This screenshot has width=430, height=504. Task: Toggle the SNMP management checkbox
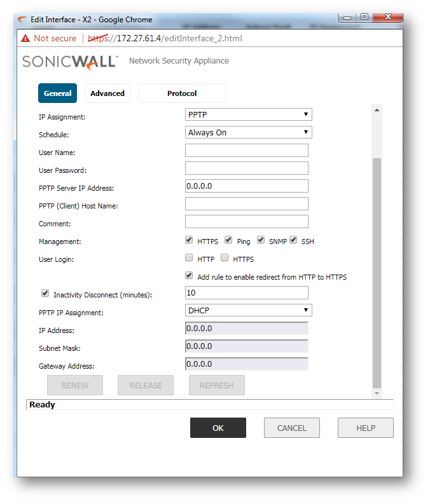(261, 240)
